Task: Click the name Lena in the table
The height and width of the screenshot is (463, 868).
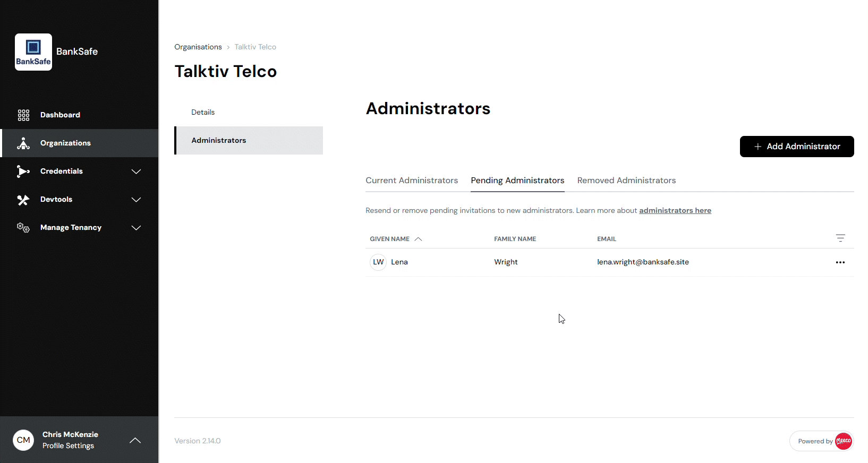Action: coord(399,262)
